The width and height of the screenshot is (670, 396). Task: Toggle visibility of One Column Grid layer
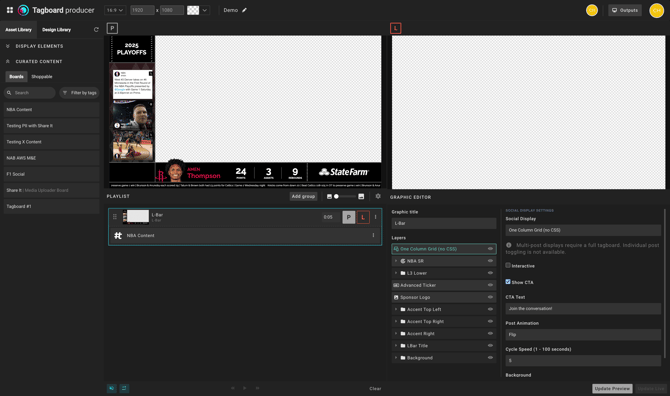tap(490, 249)
